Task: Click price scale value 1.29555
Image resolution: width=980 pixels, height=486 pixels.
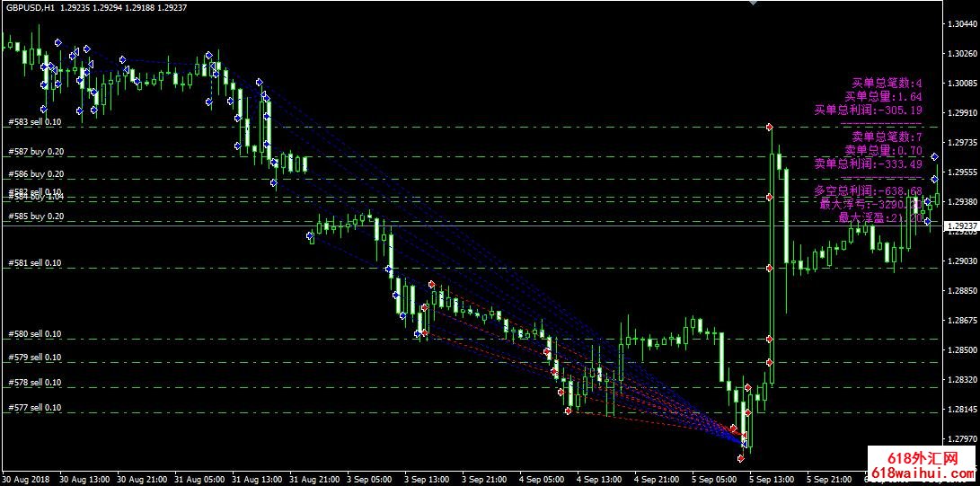Action: pos(963,172)
